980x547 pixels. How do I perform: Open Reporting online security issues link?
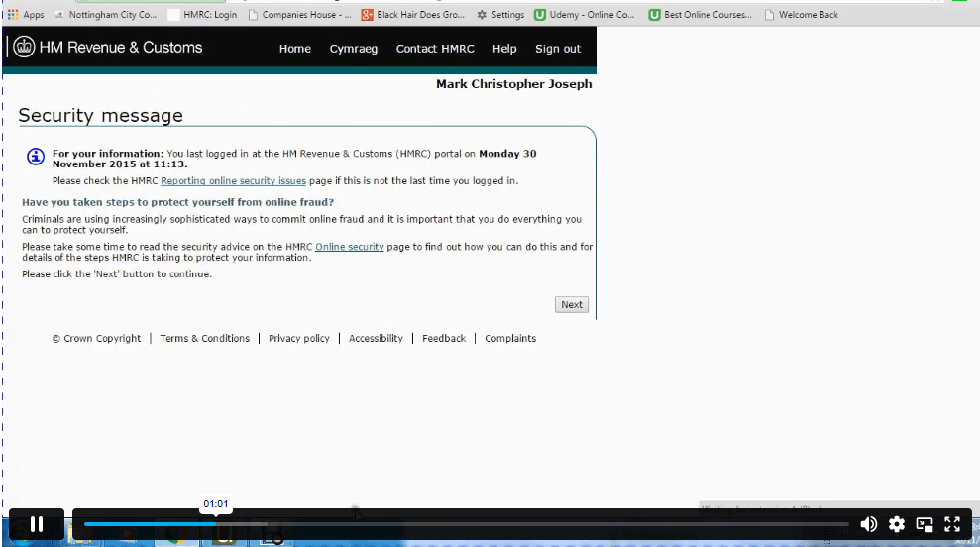pyautogui.click(x=233, y=180)
